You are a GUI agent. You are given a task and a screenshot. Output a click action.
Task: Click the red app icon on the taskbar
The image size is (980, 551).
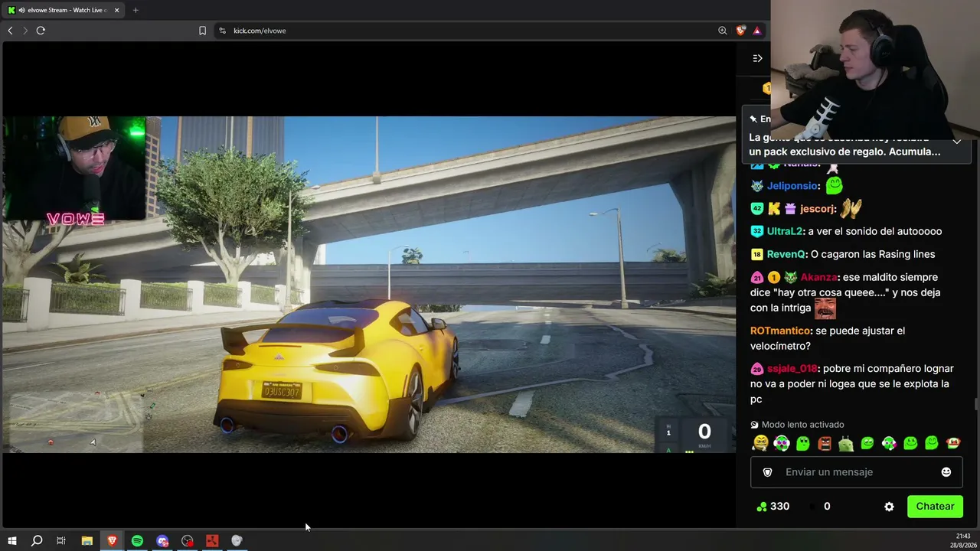(212, 541)
